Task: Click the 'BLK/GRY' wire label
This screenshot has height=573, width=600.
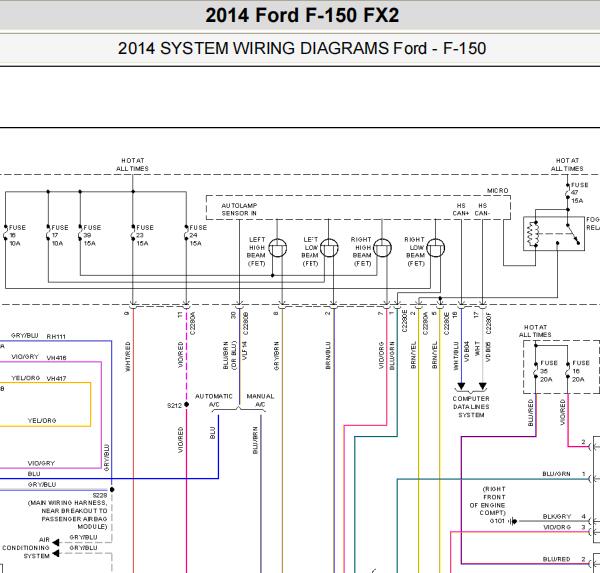Action: click(556, 517)
